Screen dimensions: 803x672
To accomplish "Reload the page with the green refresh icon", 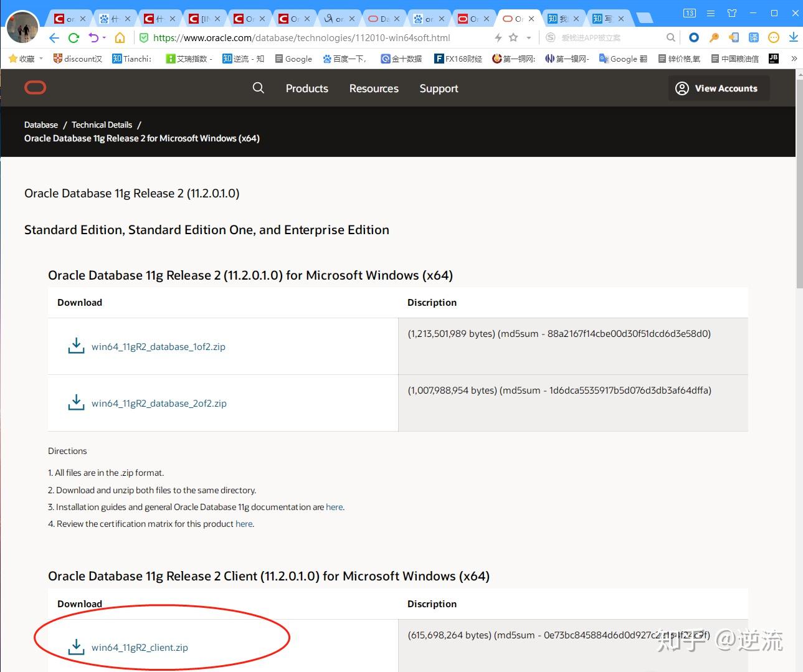I will tap(74, 38).
